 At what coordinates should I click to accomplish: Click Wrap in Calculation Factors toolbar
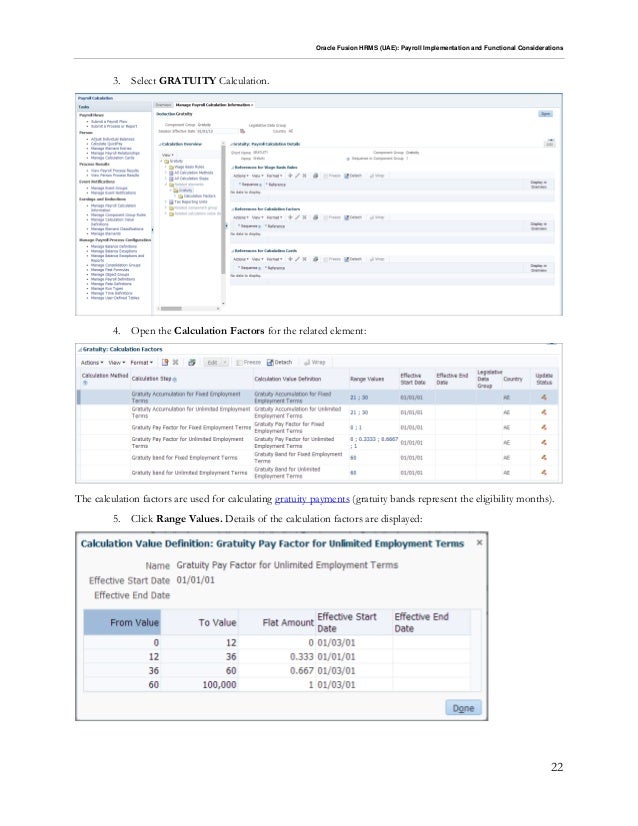pyautogui.click(x=315, y=362)
